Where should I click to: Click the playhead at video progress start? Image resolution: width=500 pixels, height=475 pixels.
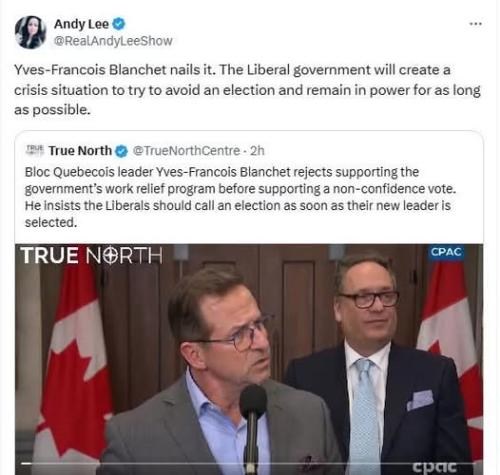[26, 463]
